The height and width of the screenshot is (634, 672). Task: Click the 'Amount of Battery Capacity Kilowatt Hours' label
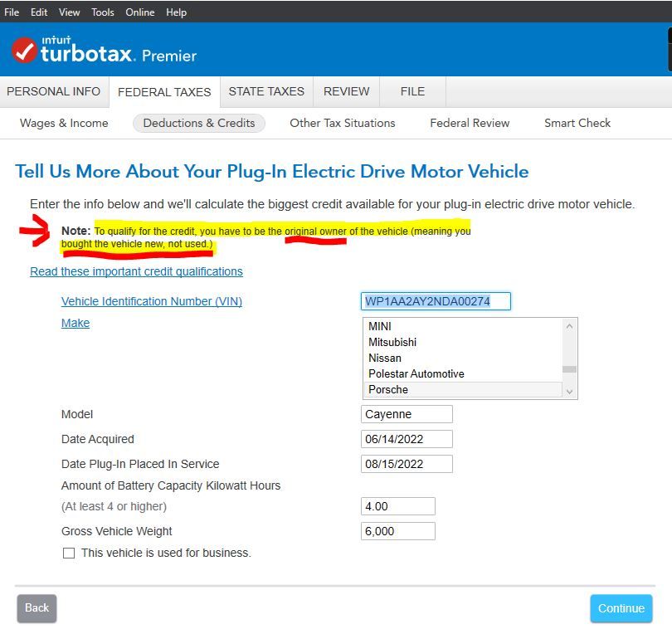point(171,485)
